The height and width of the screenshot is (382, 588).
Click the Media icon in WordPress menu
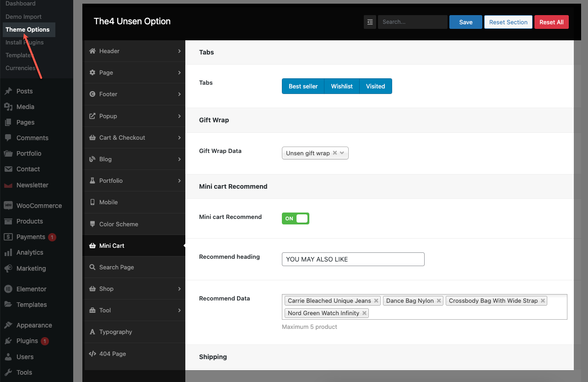click(8, 107)
